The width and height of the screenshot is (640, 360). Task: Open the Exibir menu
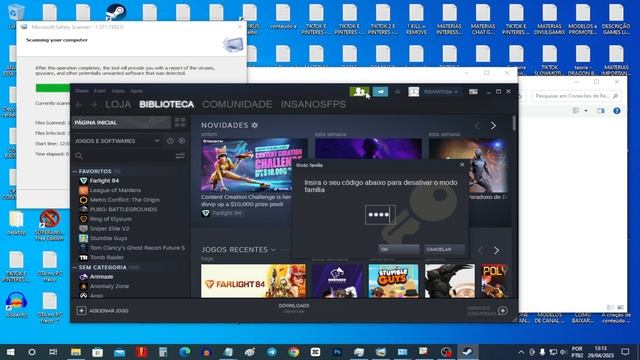click(100, 91)
